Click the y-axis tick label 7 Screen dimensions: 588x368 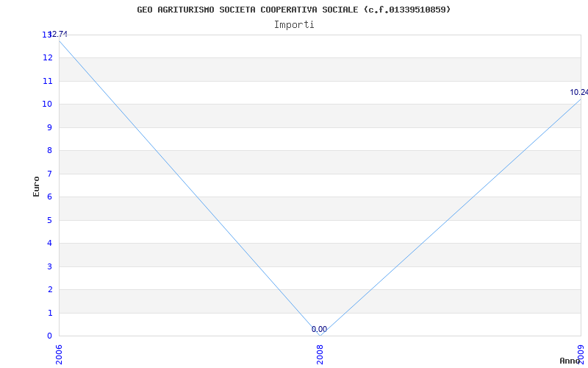click(49, 174)
